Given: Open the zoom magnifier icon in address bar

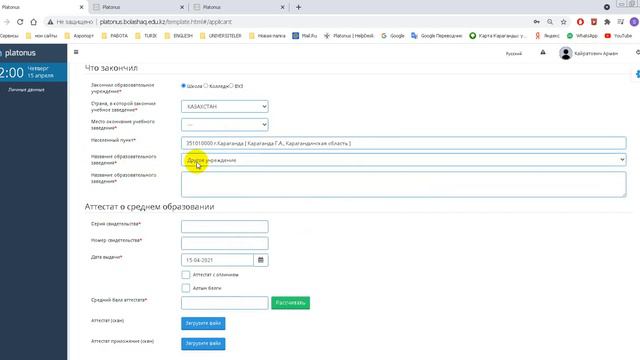Looking at the screenshot, I should pos(550,22).
